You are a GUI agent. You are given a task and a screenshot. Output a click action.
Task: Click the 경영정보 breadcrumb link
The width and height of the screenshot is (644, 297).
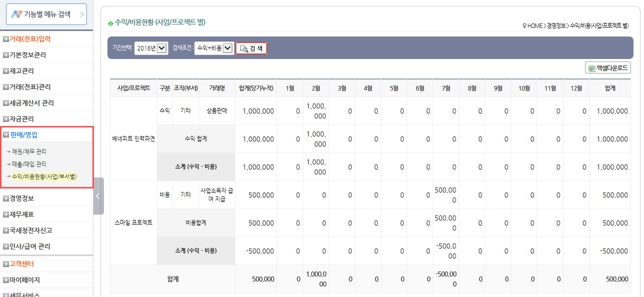click(557, 25)
